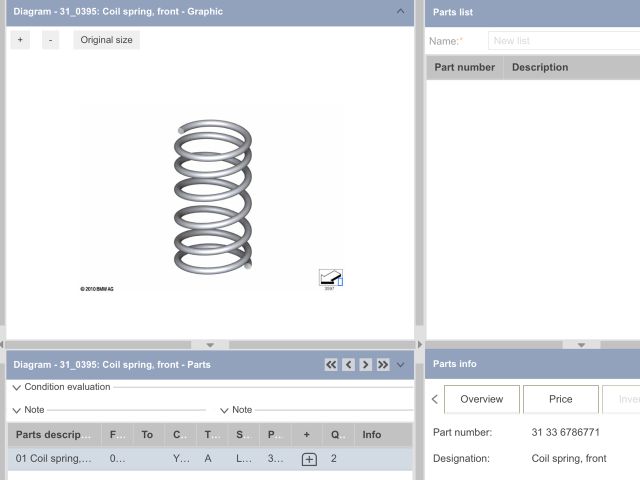Zoom out the diagram with minus button
The height and width of the screenshot is (480, 640).
click(51, 40)
